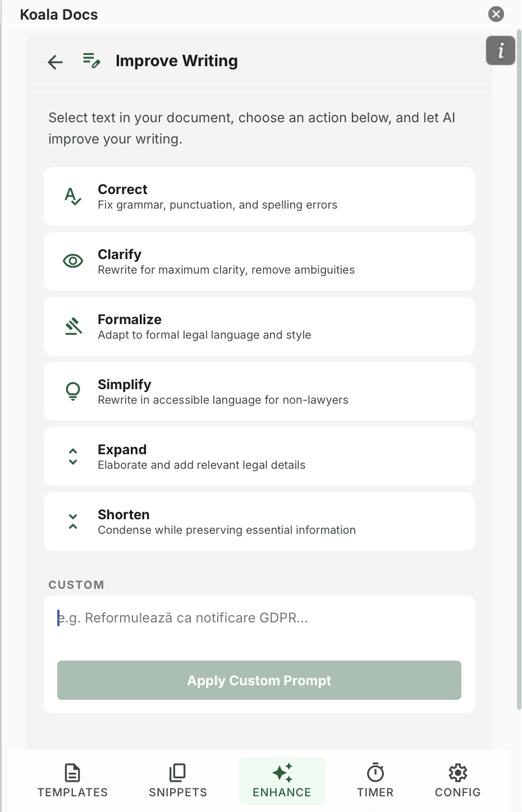Click the Simplify lightbulb icon
522x812 pixels.
72,391
